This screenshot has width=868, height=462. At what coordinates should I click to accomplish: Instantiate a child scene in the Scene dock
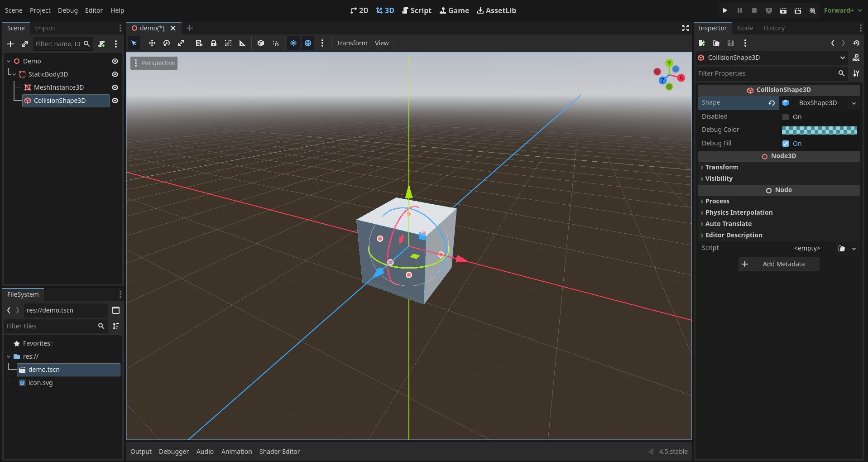[x=25, y=44]
